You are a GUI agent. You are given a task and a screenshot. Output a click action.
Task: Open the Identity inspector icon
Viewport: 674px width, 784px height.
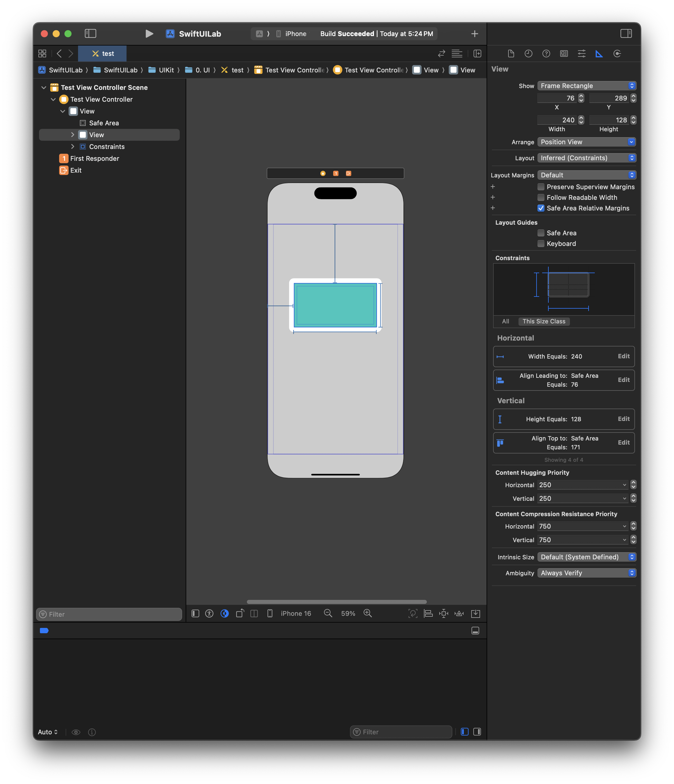tap(564, 53)
